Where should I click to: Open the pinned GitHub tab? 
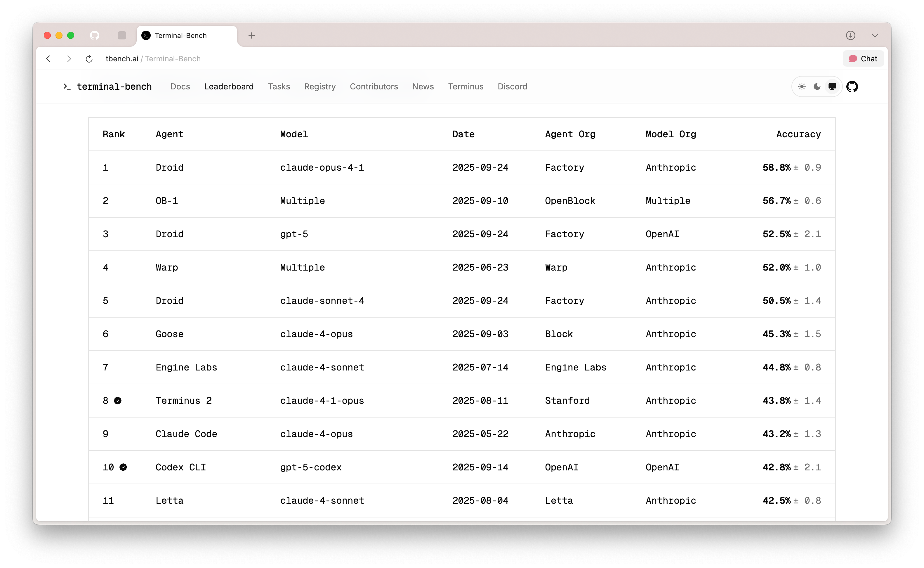[x=95, y=36]
